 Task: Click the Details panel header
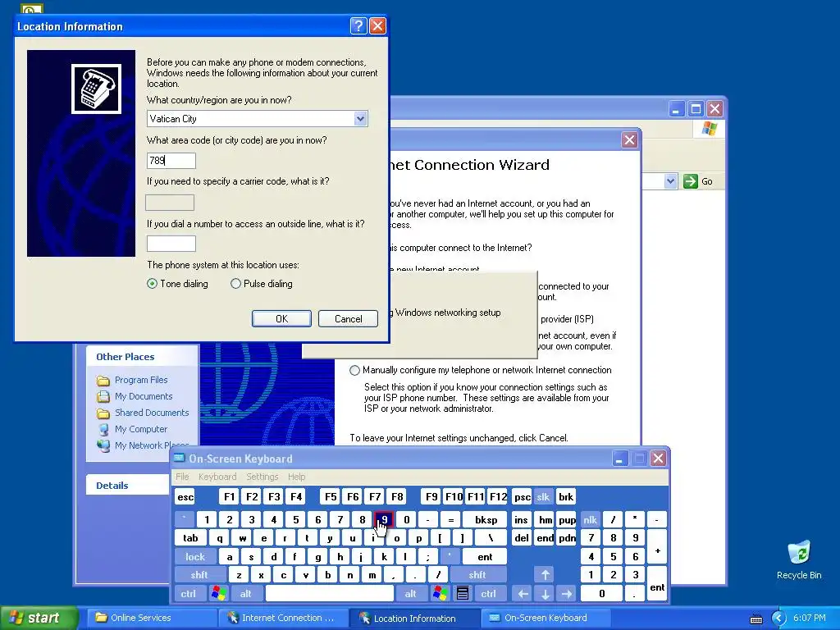point(127,486)
